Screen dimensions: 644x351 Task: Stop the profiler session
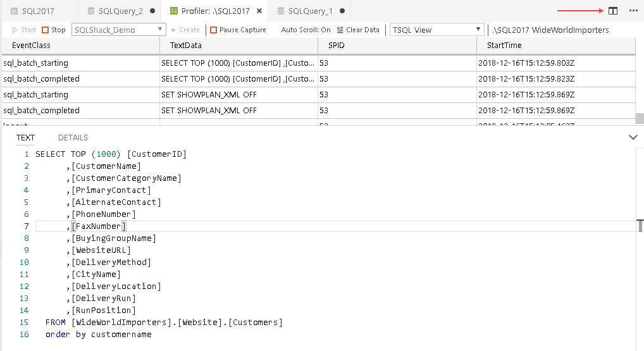click(x=54, y=30)
